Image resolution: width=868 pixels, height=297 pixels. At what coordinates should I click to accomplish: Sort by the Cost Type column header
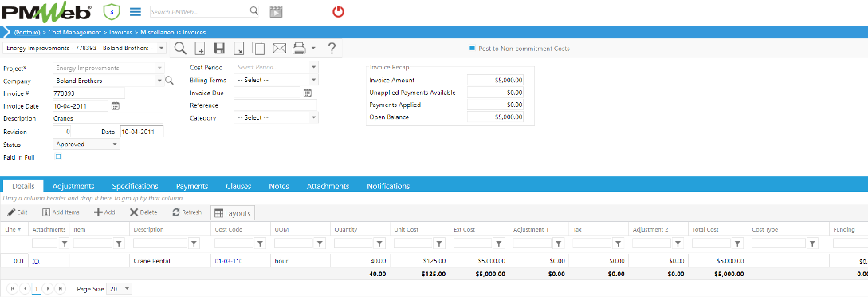click(765, 229)
